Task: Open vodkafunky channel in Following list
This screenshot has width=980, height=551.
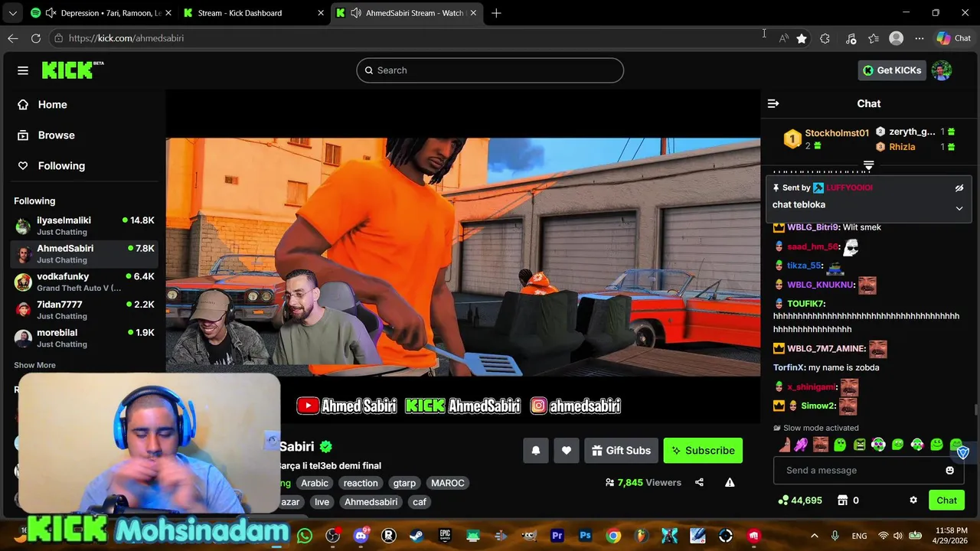Action: tap(84, 282)
